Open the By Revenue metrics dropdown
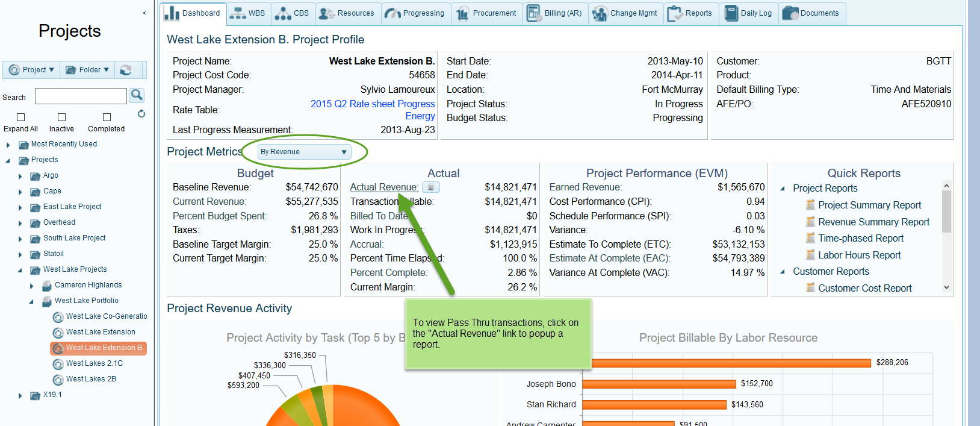Image resolution: width=980 pixels, height=426 pixels. click(x=304, y=152)
